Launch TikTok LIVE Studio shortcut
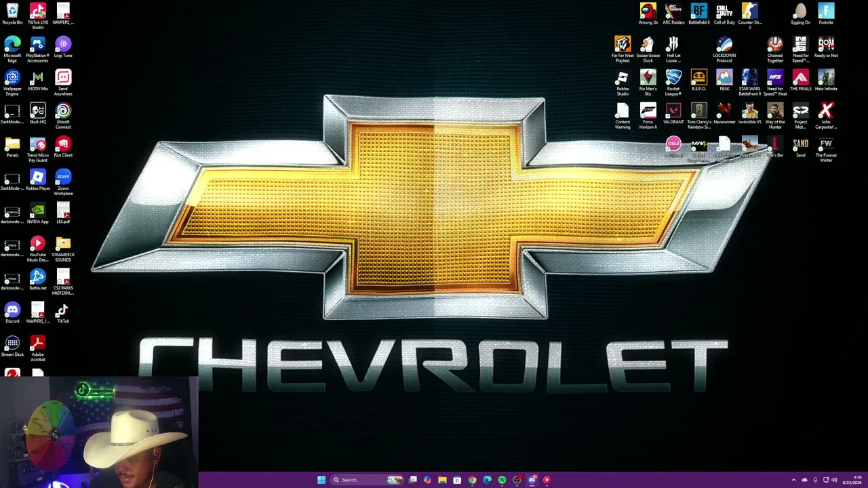The height and width of the screenshot is (488, 868). (x=38, y=15)
